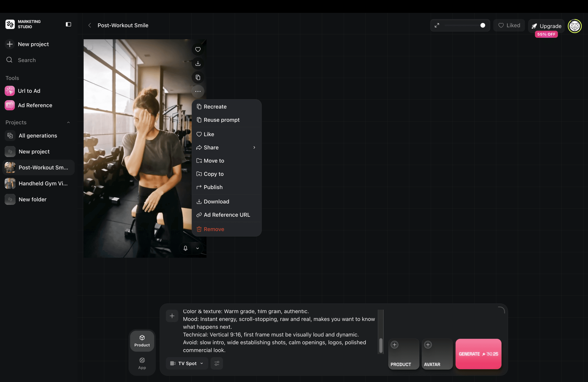Click the 55% OFF badge
This screenshot has width=588, height=382.
(546, 34)
